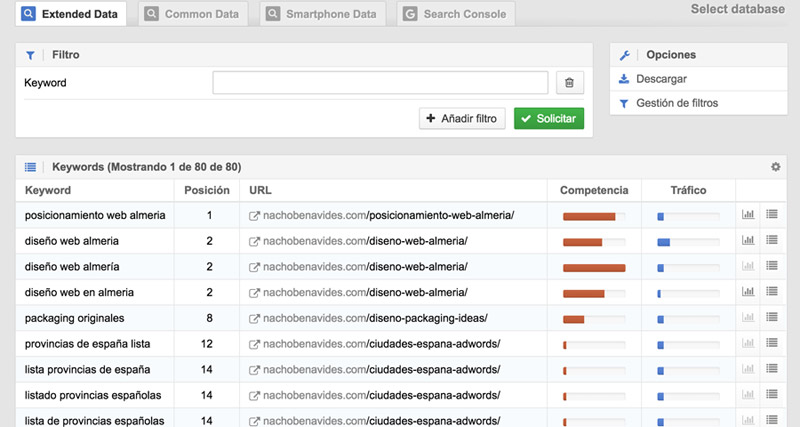Select keyword 'posicionamiento web almeria'
Image resolution: width=800 pixels, height=427 pixels.
click(x=95, y=215)
